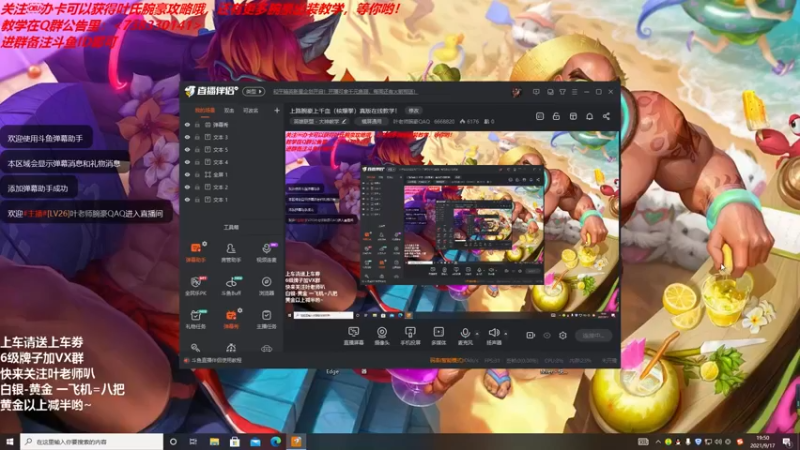Open 斗鱼直播伴侣使用教程 tutorial link
Image resolution: width=800 pixels, height=450 pixels.
pyautogui.click(x=216, y=360)
